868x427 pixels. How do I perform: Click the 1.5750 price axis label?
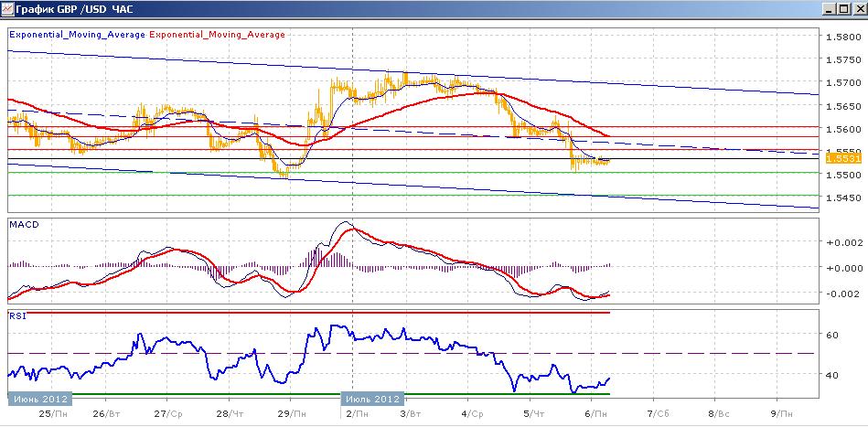coord(843,59)
